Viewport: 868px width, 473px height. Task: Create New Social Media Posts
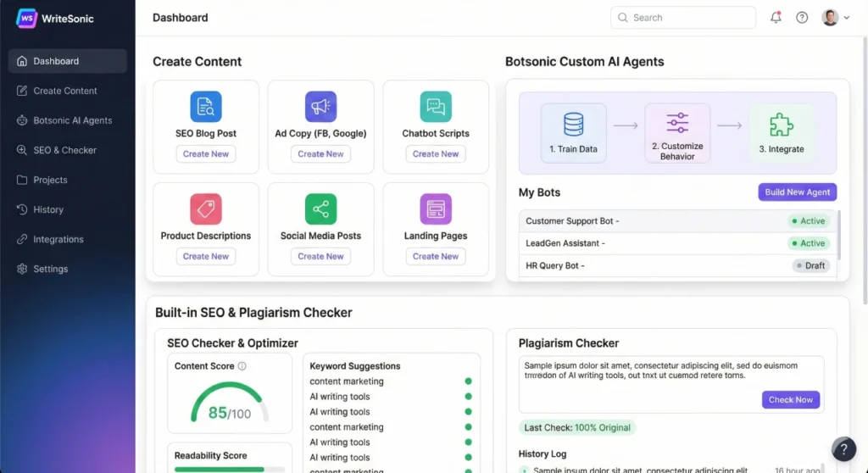click(320, 257)
